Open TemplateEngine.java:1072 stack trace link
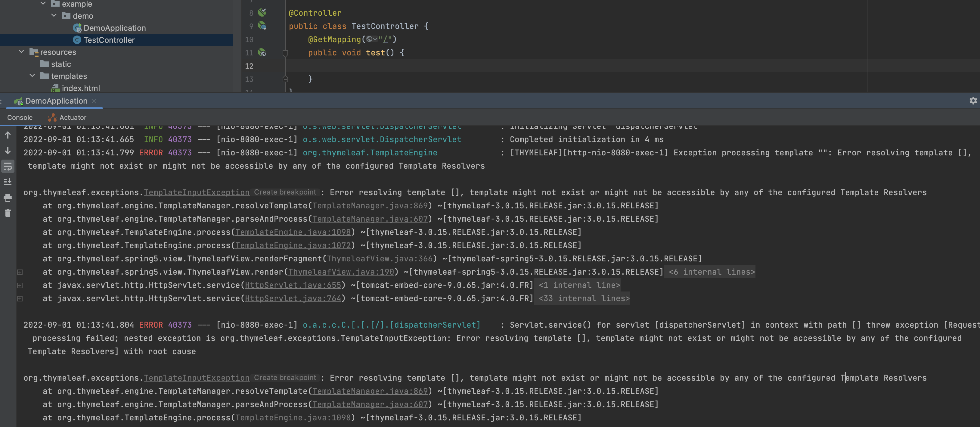Viewport: 980px width, 427px height. pos(293,245)
